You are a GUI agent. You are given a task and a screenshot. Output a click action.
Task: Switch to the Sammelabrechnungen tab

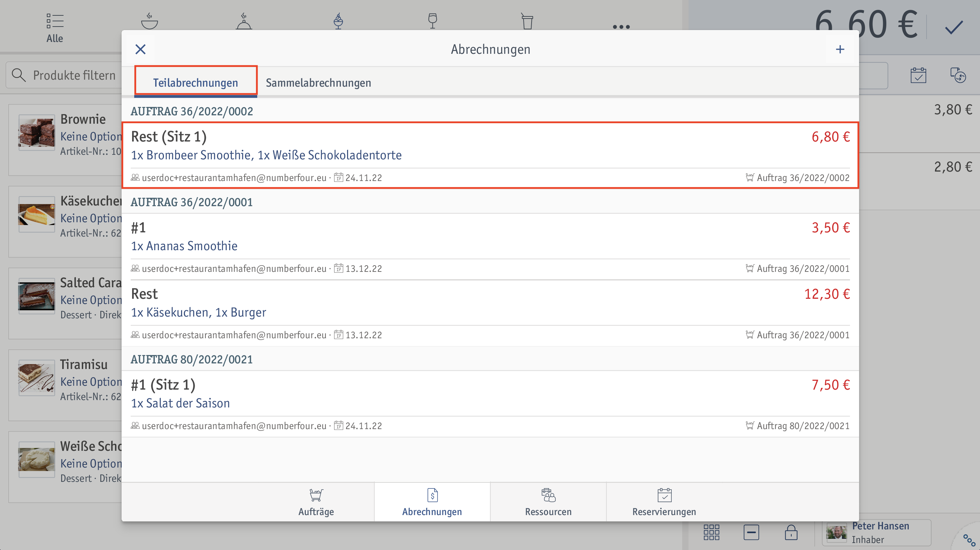[318, 82]
